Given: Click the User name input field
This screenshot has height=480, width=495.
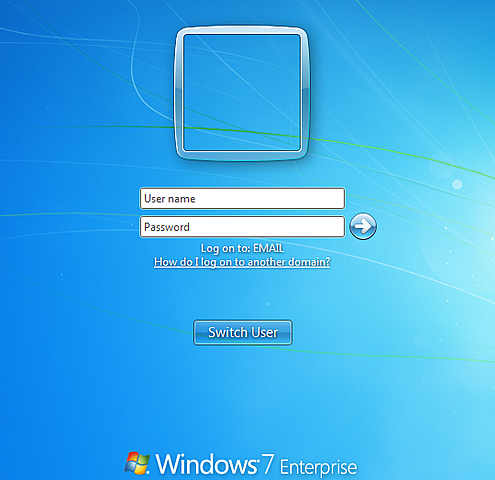Looking at the screenshot, I should point(242,199).
